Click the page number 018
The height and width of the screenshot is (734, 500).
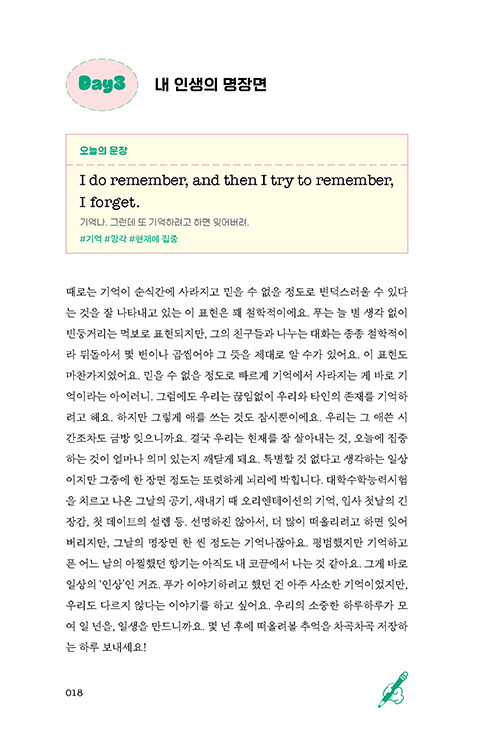74,693
